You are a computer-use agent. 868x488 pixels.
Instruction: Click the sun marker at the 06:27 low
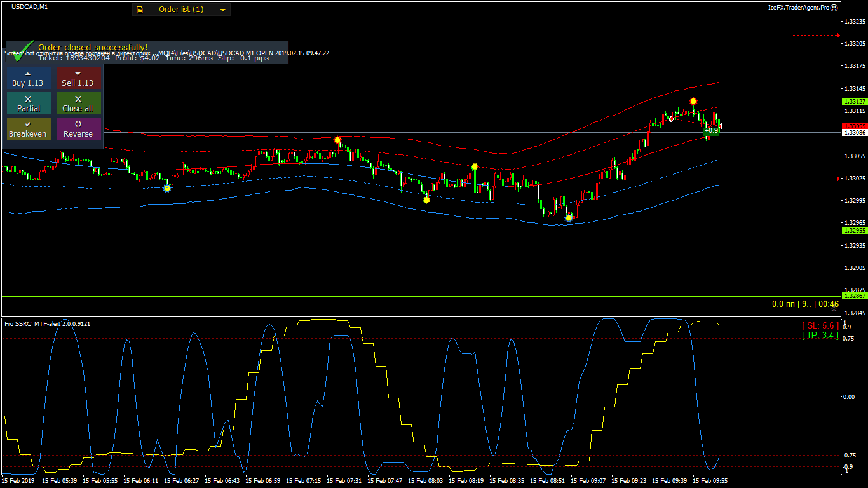pos(167,188)
